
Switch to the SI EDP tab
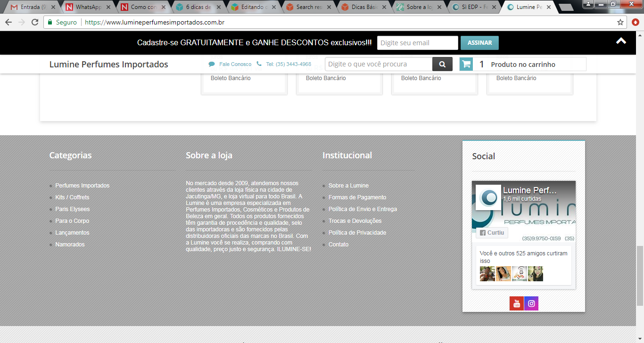474,7
